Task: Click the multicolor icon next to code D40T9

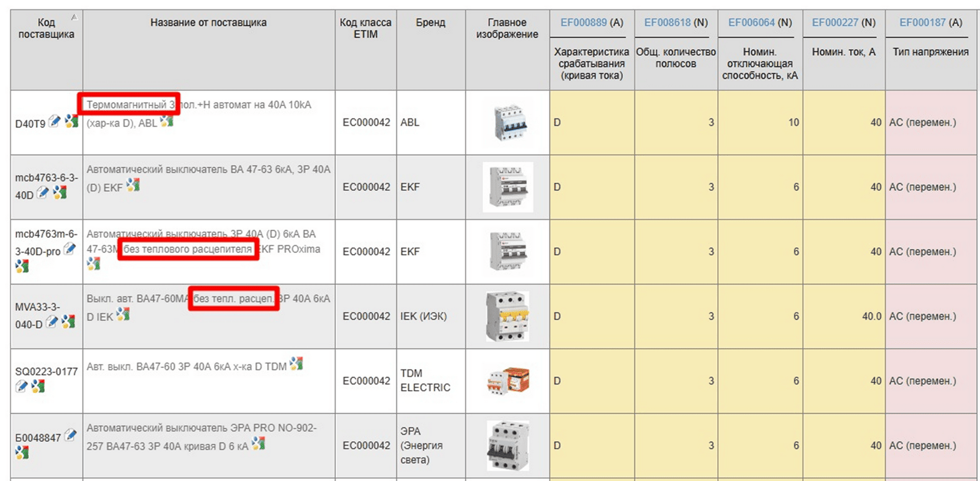Action: [x=71, y=121]
